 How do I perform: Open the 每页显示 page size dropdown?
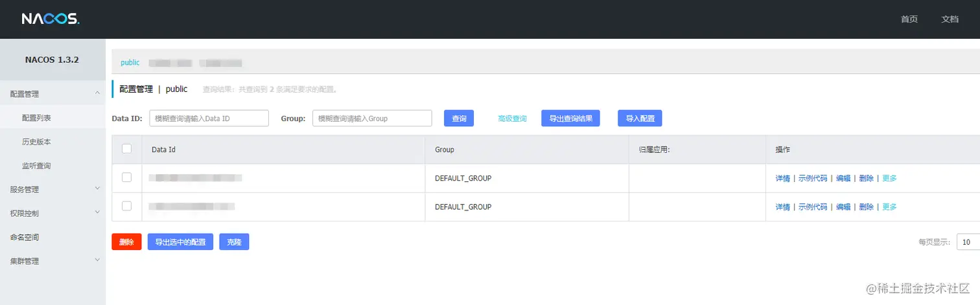point(968,242)
